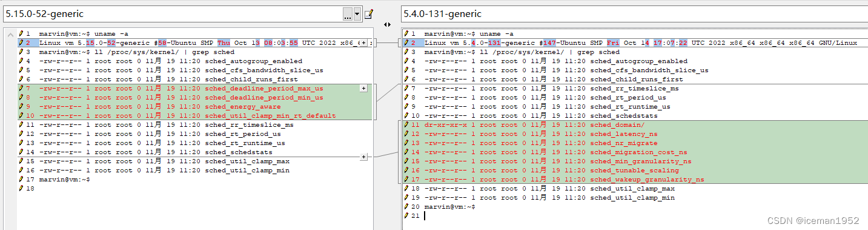
Task: Click left text 'Linux vm 5.15.0-52-generic'
Action: tap(93, 43)
